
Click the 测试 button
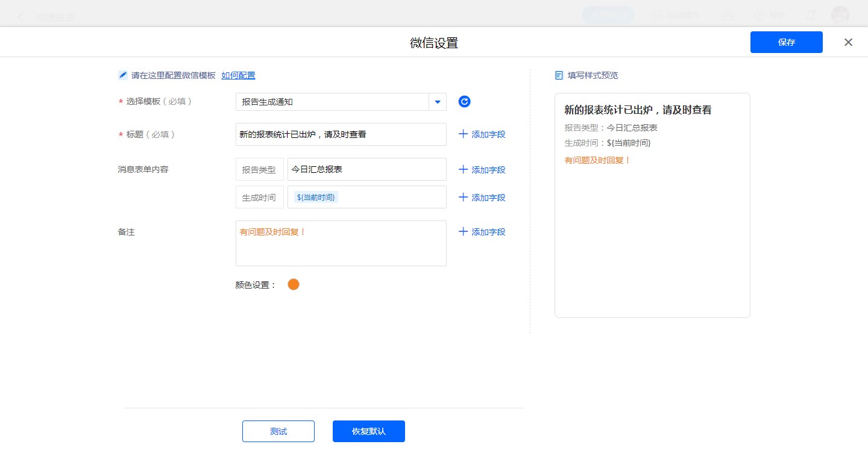[x=278, y=431]
